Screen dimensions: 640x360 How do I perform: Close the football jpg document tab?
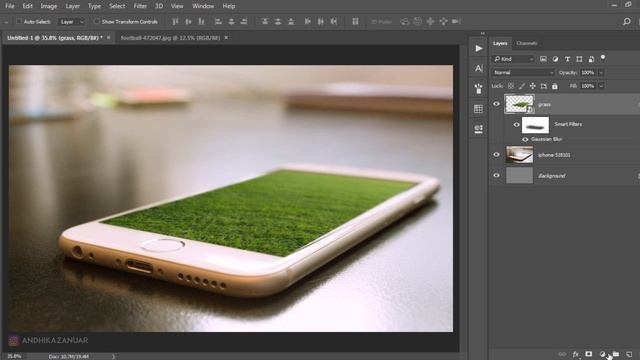[226, 38]
